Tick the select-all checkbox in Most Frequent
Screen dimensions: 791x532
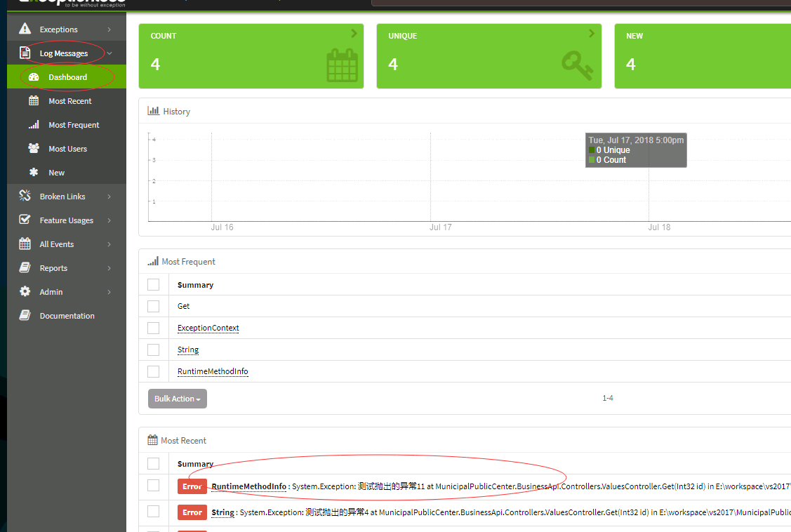(x=153, y=284)
